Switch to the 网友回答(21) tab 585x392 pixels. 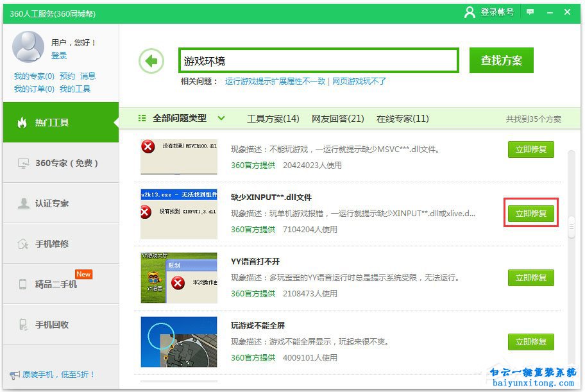[337, 119]
